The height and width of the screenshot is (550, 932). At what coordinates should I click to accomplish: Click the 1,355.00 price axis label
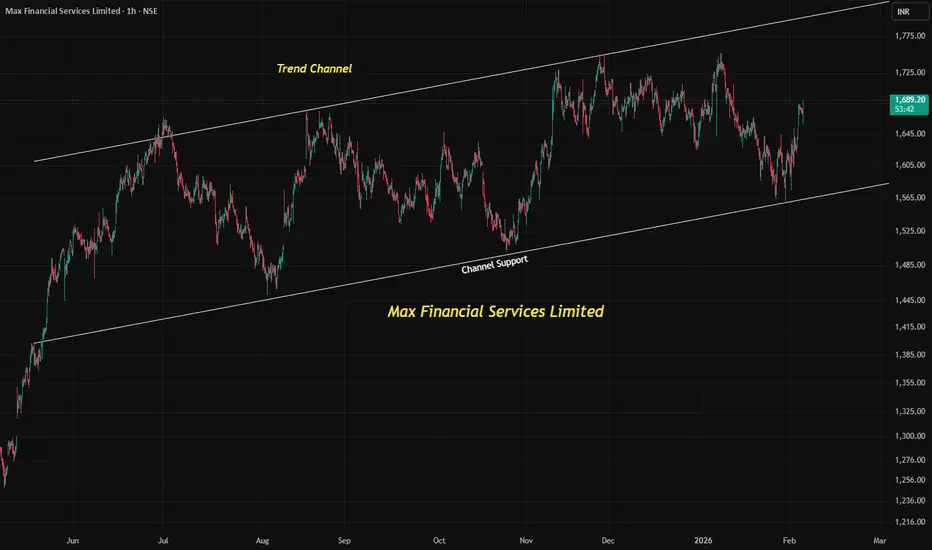coord(910,383)
